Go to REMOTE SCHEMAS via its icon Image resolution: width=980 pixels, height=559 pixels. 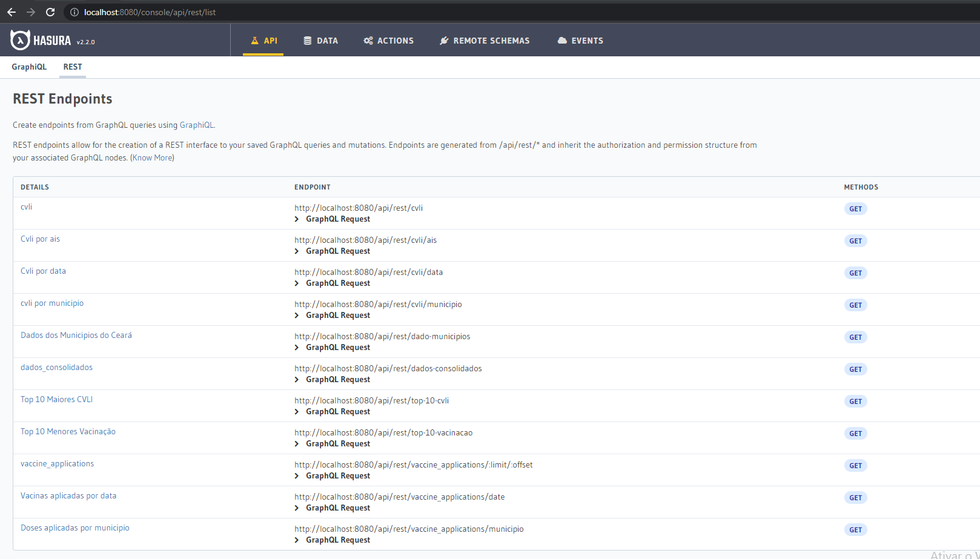pos(445,41)
